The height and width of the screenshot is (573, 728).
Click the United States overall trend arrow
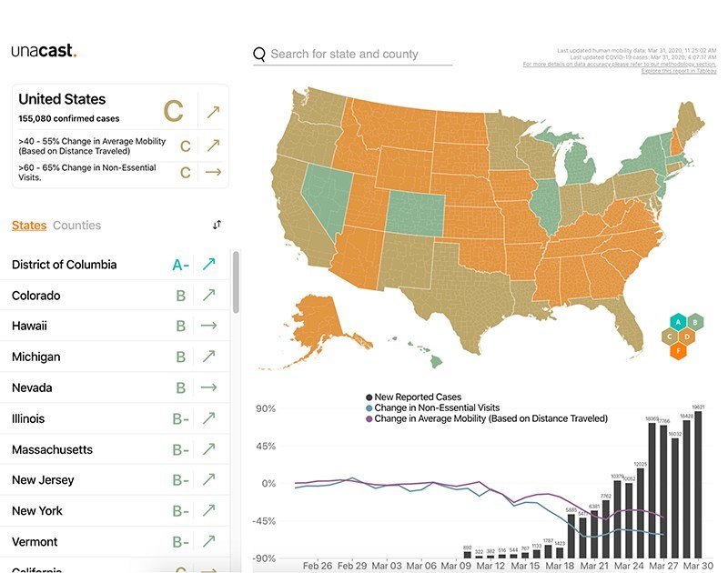coord(213,112)
